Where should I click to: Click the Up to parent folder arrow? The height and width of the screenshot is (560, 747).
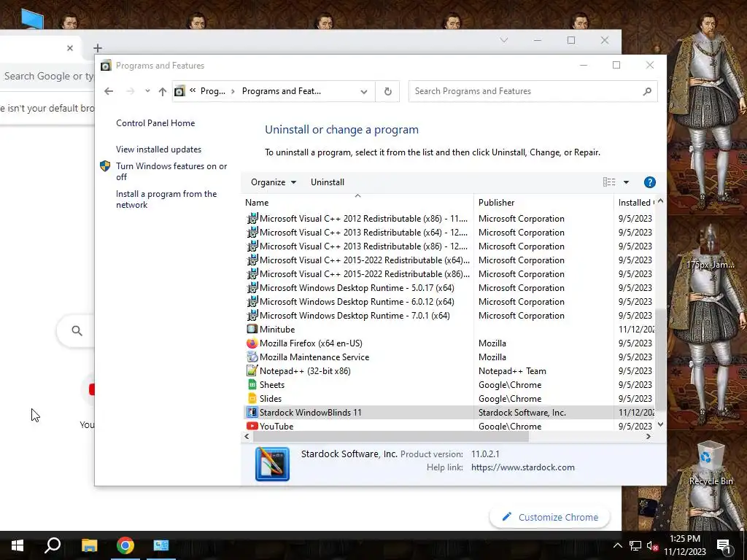click(x=163, y=91)
